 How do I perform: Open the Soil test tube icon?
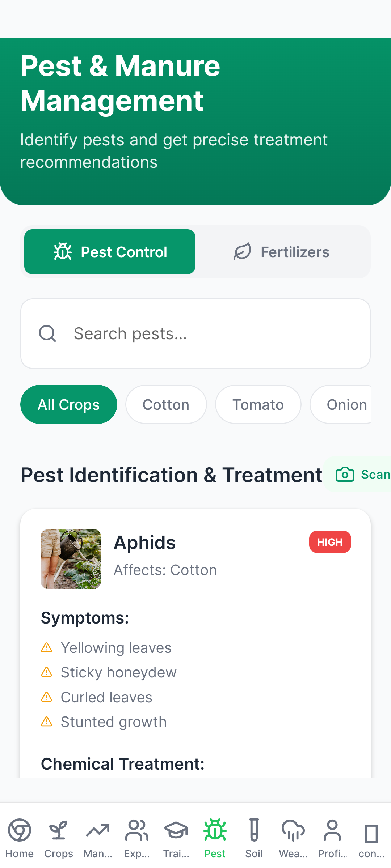coord(254,830)
